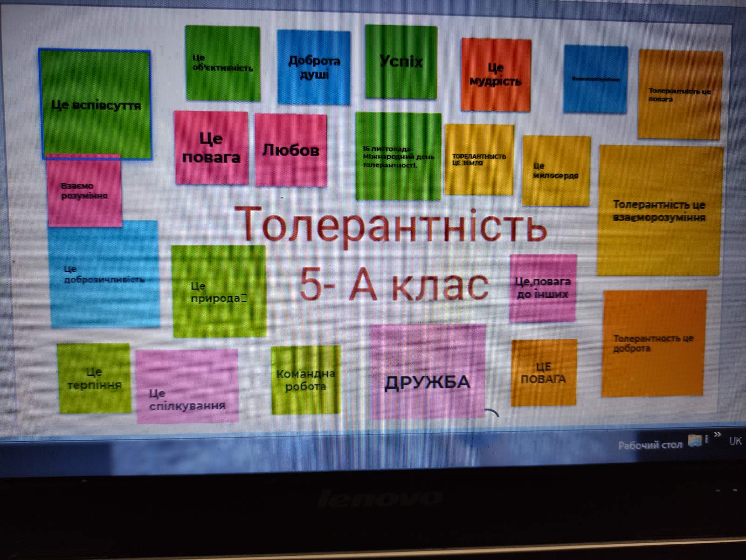Click the green 'Це природа' note
Image resolution: width=746 pixels, height=560 pixels.
point(219,291)
